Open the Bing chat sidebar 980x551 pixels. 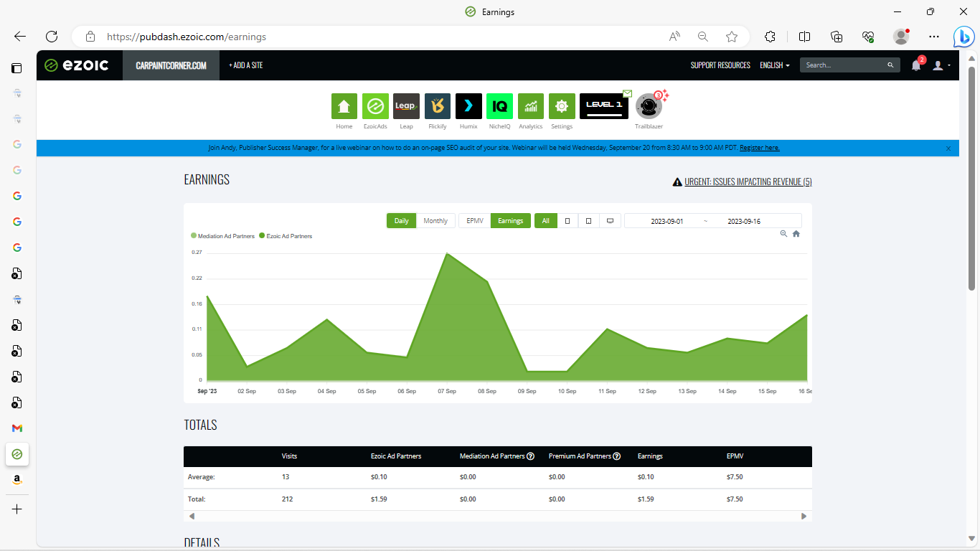coord(963,37)
